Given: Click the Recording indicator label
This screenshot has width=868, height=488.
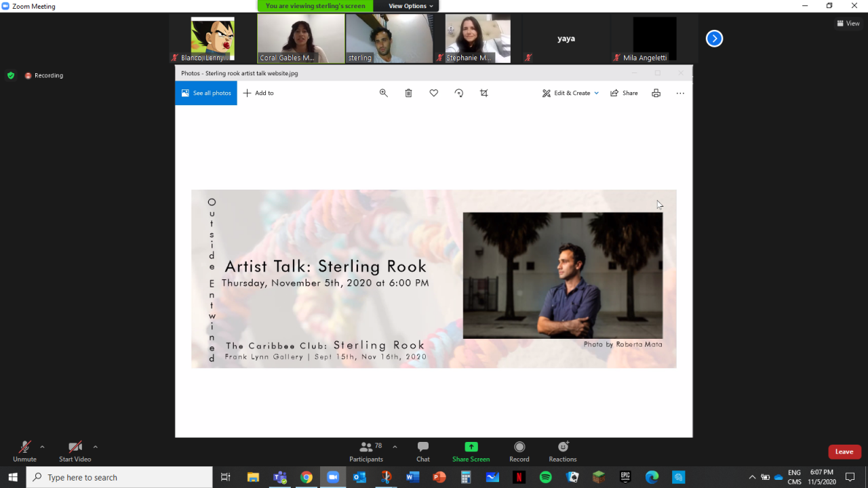Looking at the screenshot, I should click(44, 75).
